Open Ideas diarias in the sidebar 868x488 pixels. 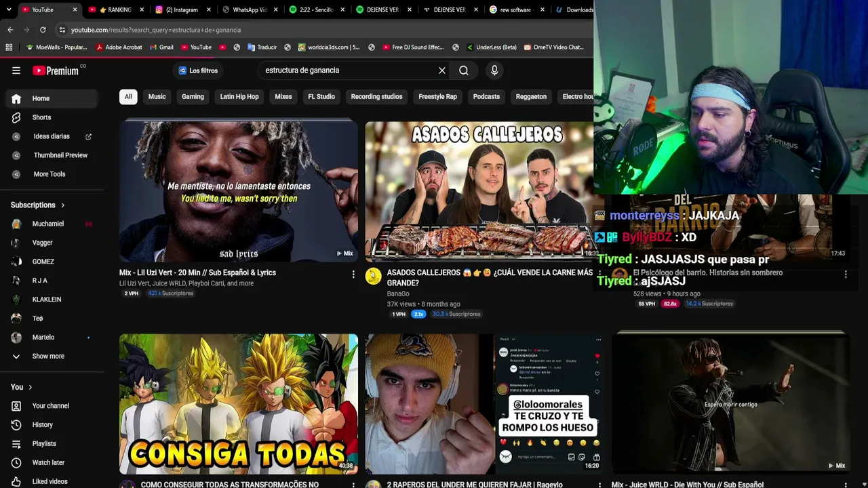52,136
